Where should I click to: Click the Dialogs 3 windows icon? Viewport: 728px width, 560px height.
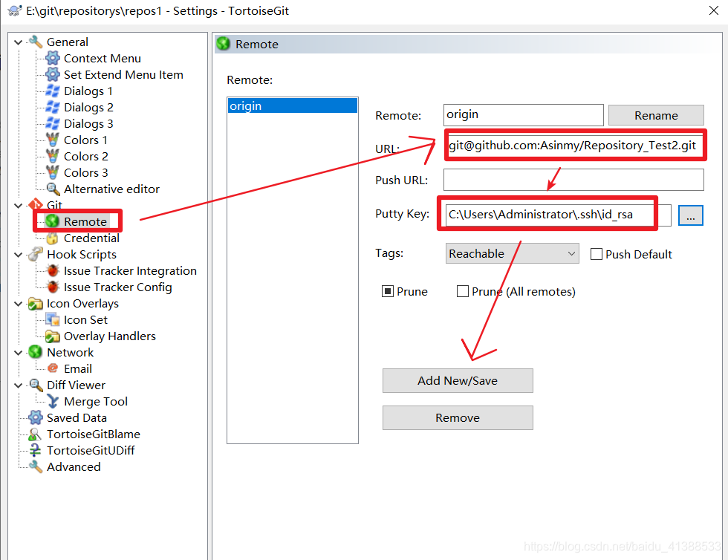point(53,123)
